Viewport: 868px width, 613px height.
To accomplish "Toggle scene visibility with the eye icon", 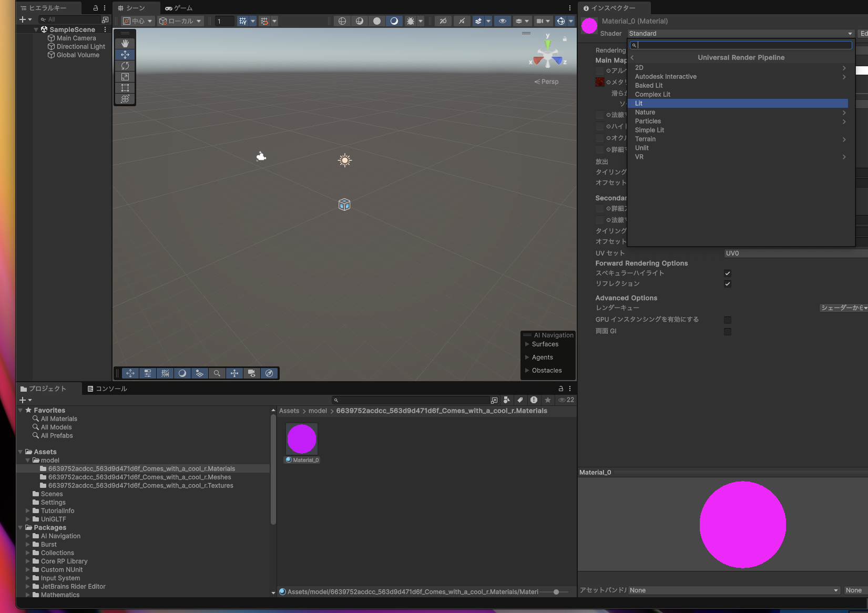I will pyautogui.click(x=503, y=21).
